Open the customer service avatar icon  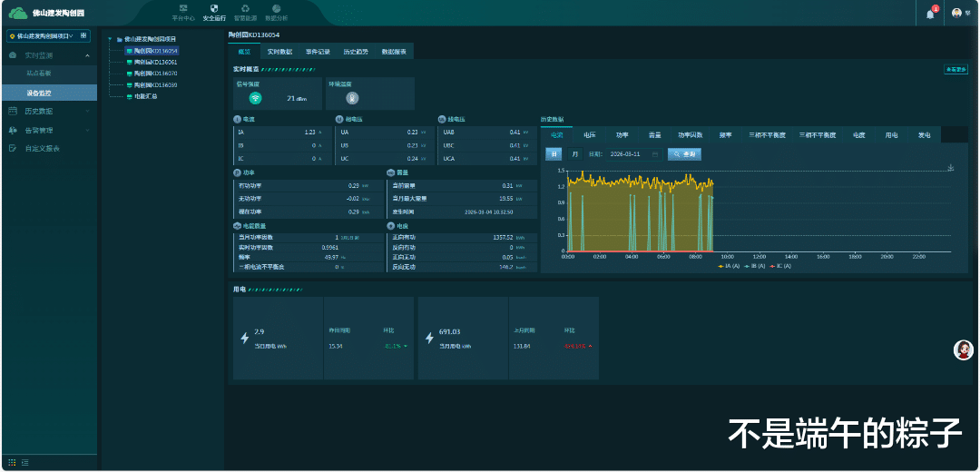click(963, 350)
